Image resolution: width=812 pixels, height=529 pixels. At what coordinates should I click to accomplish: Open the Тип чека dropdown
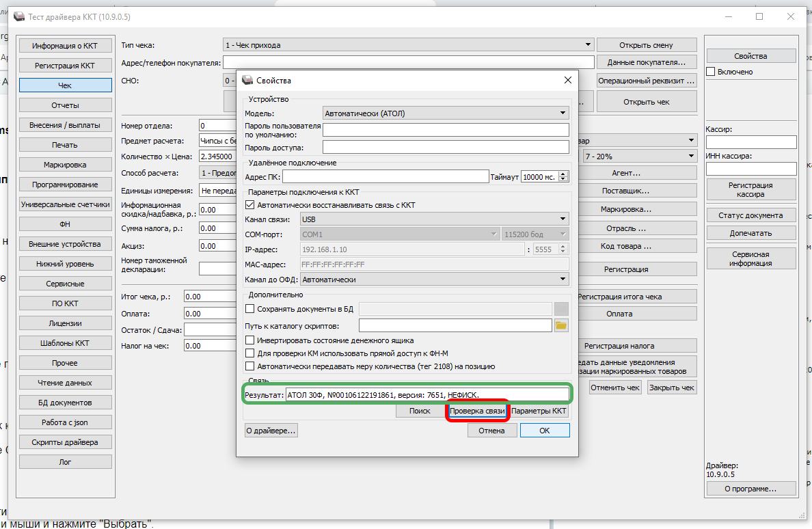pos(408,45)
